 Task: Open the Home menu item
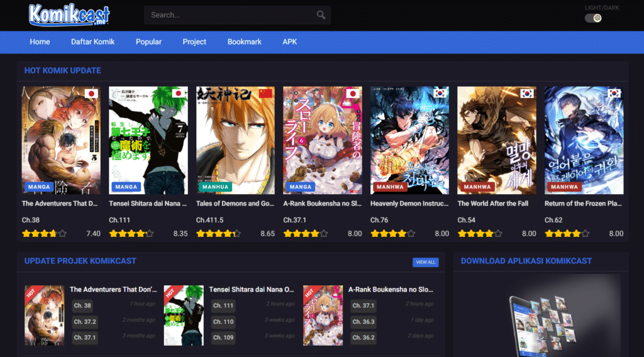(x=40, y=42)
